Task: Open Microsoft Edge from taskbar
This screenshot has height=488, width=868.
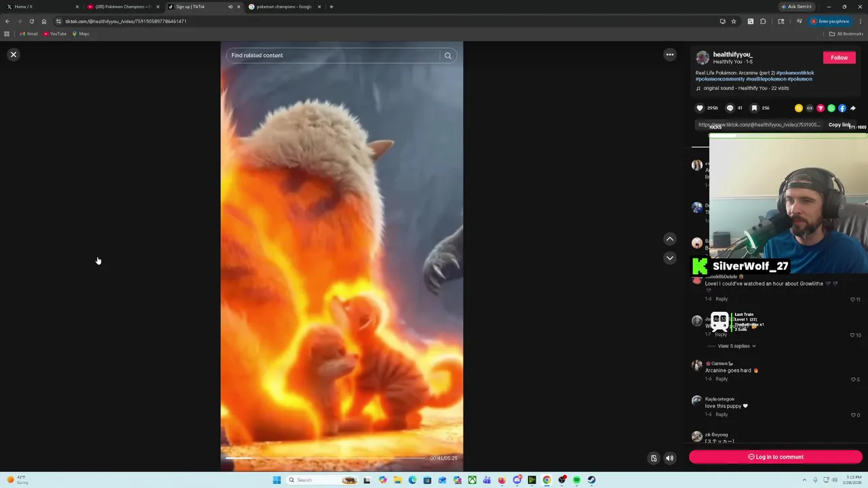Action: coord(412,480)
